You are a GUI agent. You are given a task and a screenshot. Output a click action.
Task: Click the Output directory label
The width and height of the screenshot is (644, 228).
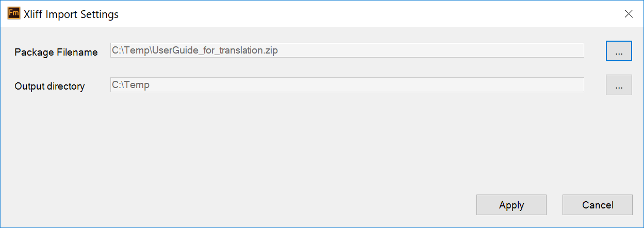point(49,86)
